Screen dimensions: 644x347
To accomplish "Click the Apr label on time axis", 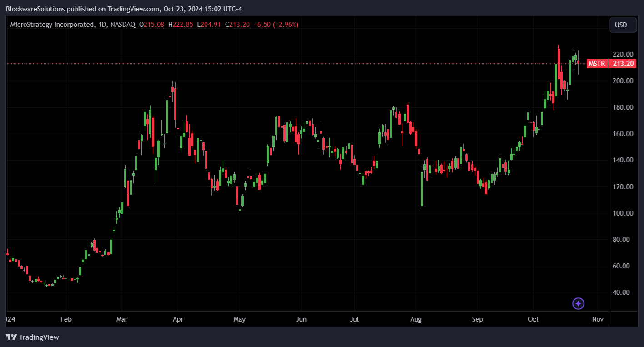I will coord(178,319).
